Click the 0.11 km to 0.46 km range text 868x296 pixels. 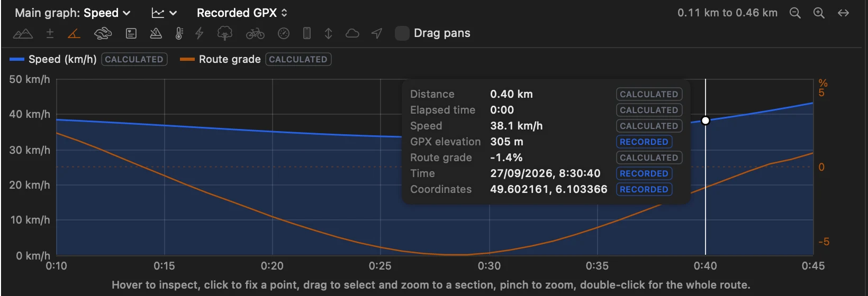click(728, 13)
